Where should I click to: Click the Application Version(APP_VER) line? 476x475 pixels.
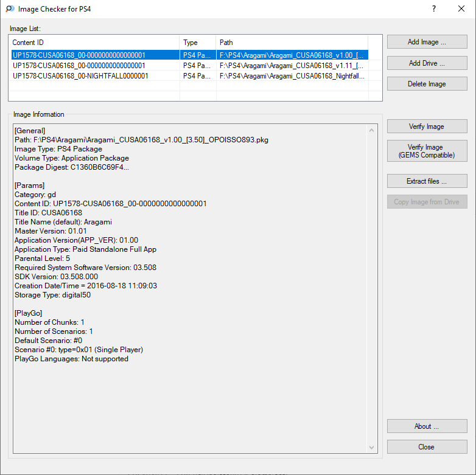(77, 240)
